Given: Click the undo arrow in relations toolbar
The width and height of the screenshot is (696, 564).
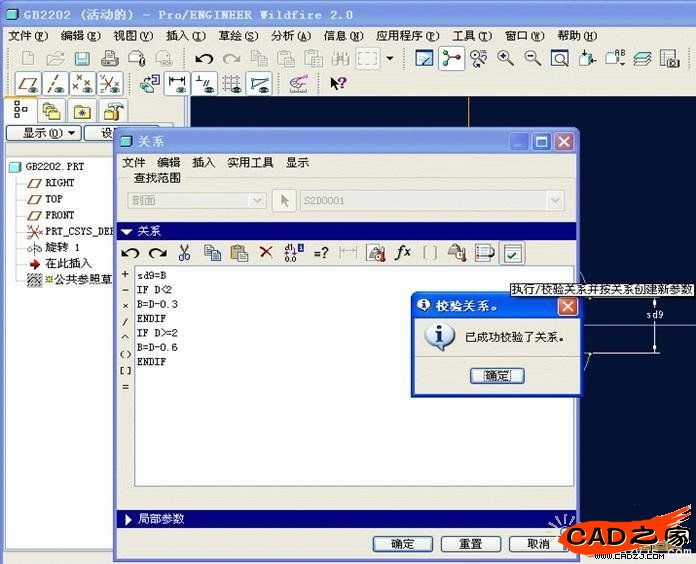Looking at the screenshot, I should click(131, 253).
